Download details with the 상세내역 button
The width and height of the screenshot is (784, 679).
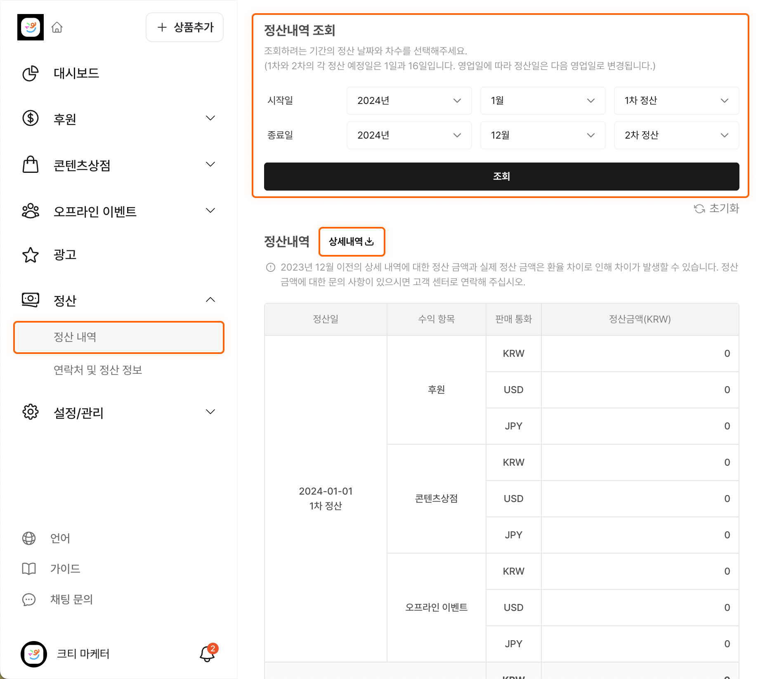click(352, 242)
